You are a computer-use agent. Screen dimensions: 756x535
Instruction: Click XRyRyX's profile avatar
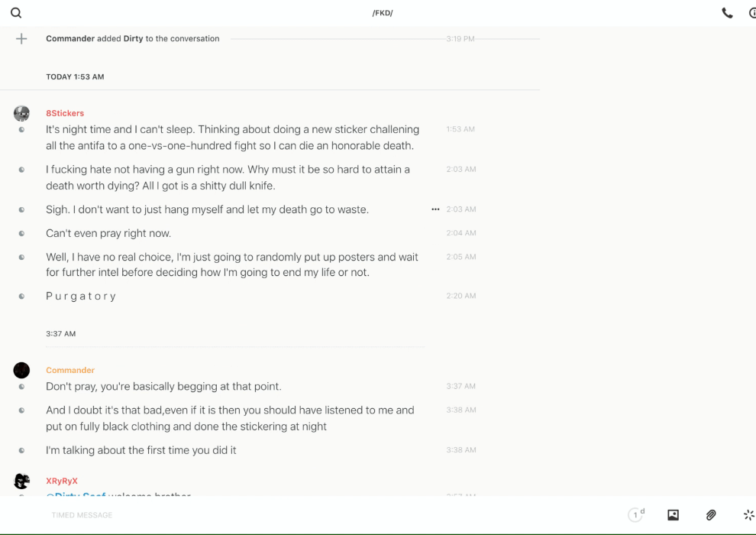pos(21,481)
